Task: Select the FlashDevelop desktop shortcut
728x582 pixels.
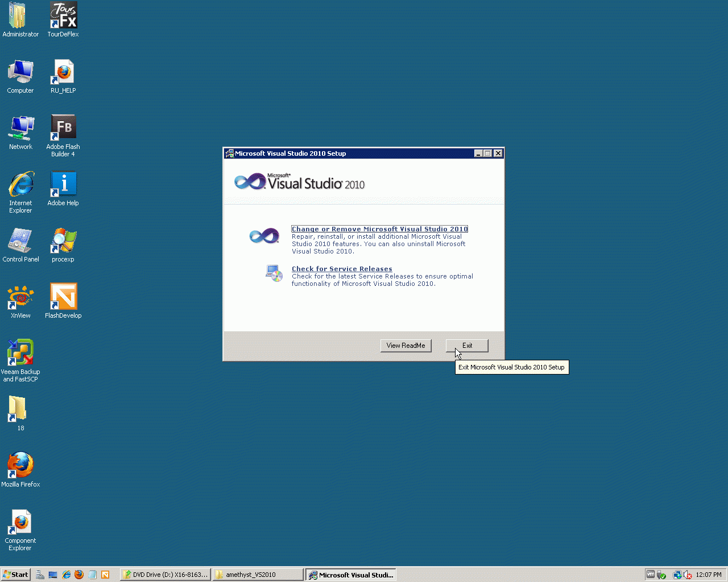Action: click(63, 301)
